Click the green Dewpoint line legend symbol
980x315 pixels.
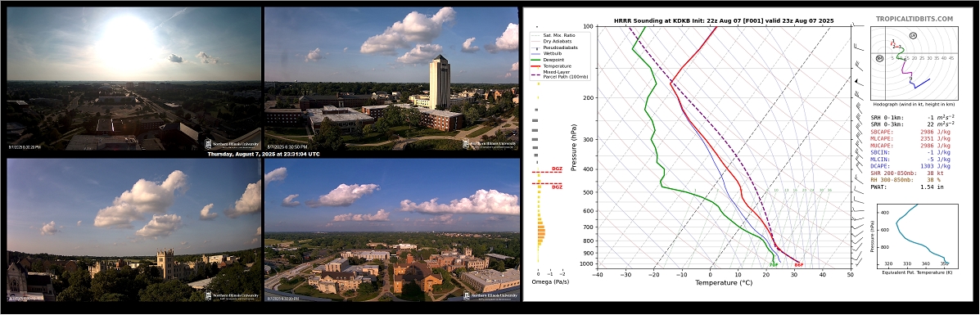[x=535, y=60]
